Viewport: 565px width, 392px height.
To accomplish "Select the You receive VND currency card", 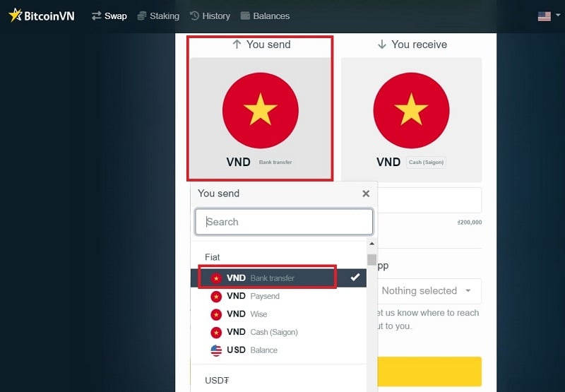I will 411,119.
